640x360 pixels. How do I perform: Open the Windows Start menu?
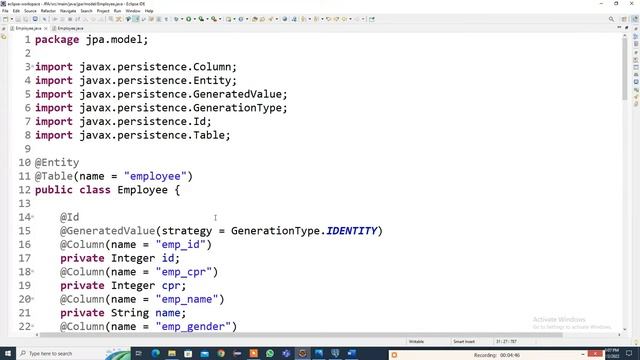tap(8, 353)
